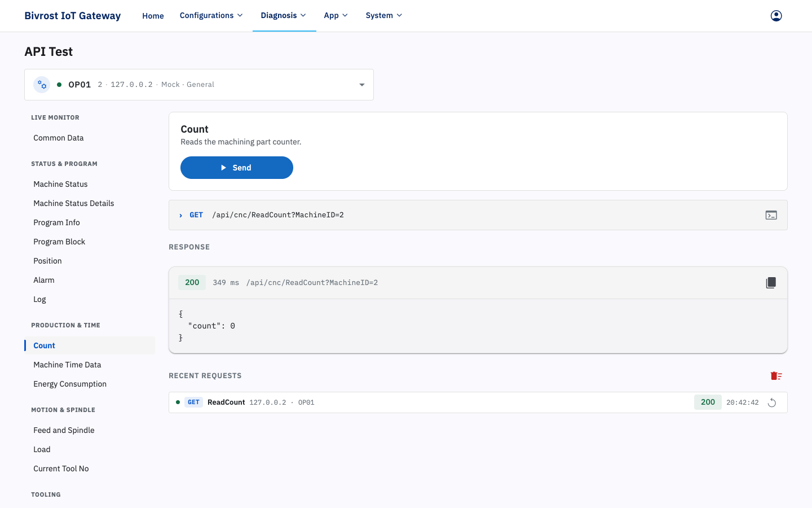This screenshot has width=812, height=508.
Task: Click the terminal console icon beside GET request
Action: point(771,215)
